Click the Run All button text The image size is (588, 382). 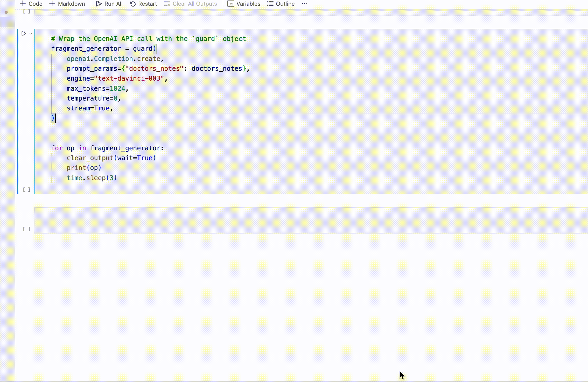tap(113, 4)
